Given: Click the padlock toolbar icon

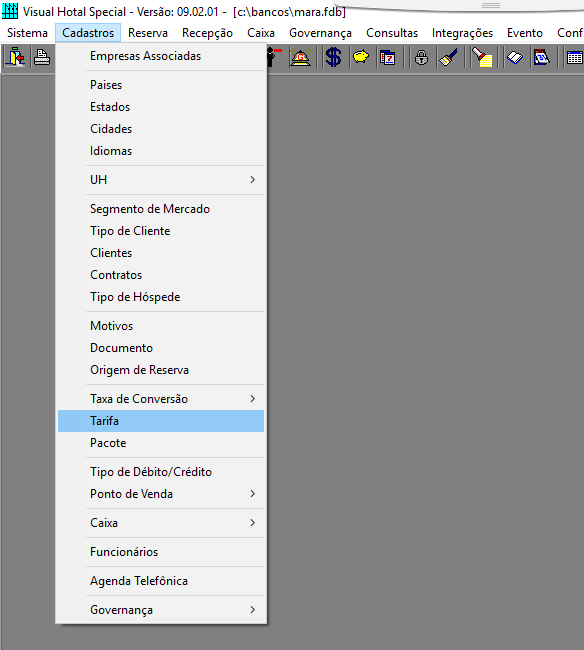Looking at the screenshot, I should [422, 57].
